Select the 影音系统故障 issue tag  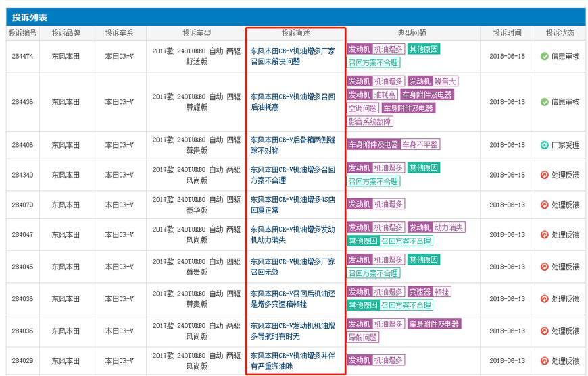click(370, 122)
